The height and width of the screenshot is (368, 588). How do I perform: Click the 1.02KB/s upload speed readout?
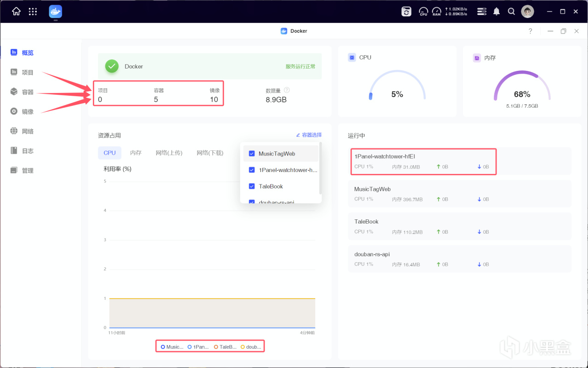(x=456, y=9)
